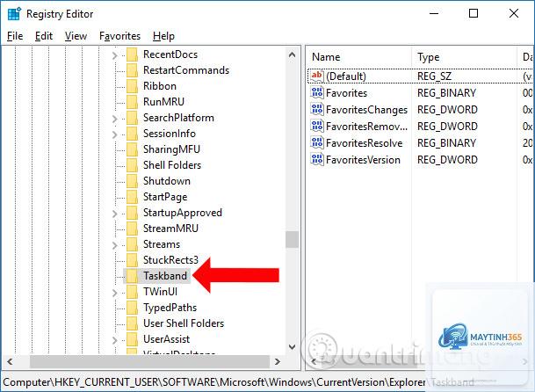Viewport: 535px width, 392px height.
Task: Open the Favorites menu
Action: pos(119,36)
